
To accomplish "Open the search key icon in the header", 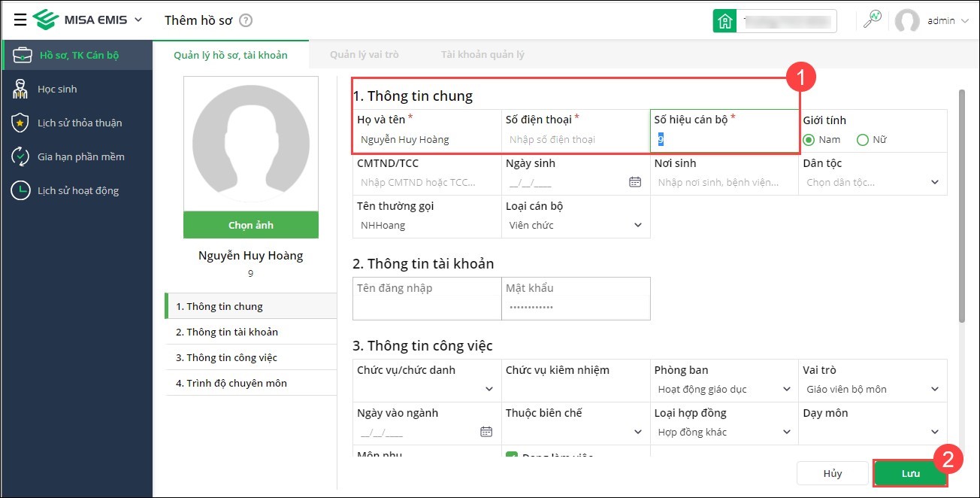I will (872, 20).
